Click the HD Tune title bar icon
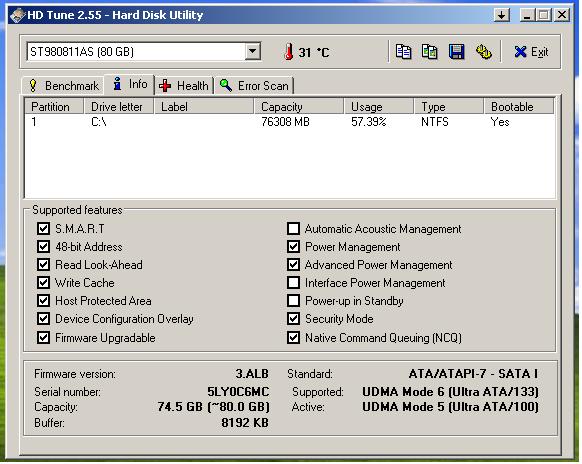The width and height of the screenshot is (582, 464). coord(17,15)
